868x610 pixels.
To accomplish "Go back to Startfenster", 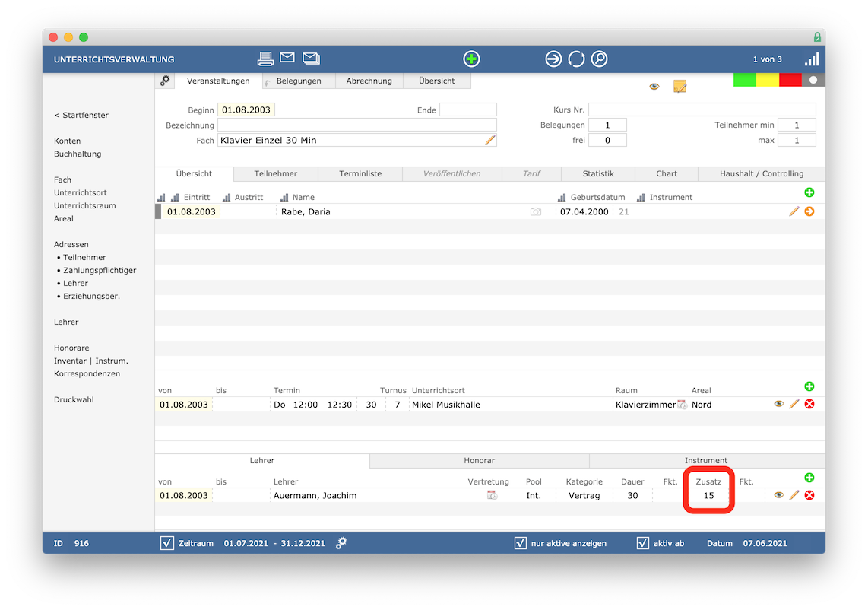I will tap(81, 116).
